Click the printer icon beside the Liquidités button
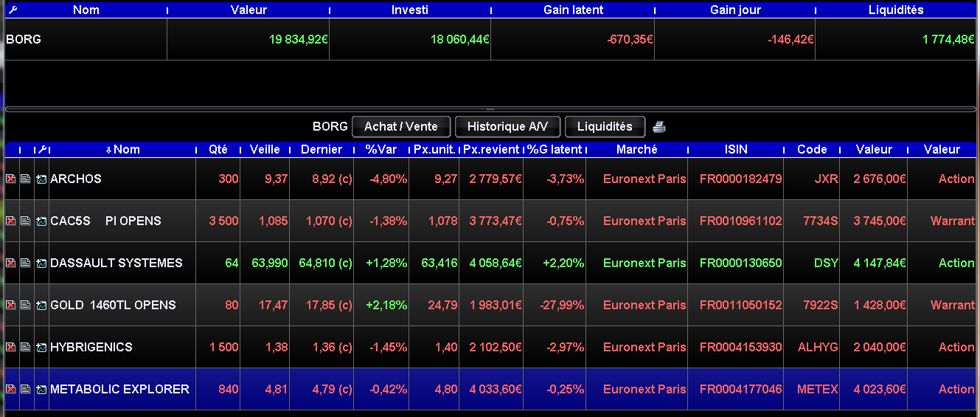Image resolution: width=980 pixels, height=417 pixels. tap(659, 127)
